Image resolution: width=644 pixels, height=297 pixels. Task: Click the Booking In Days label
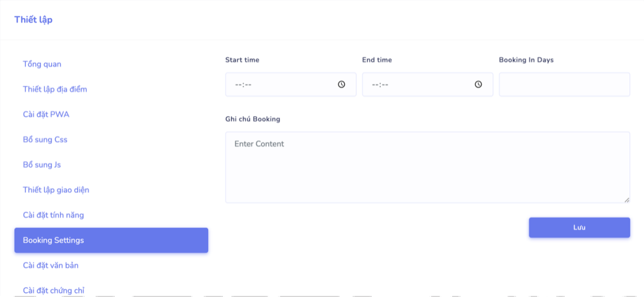click(x=526, y=60)
